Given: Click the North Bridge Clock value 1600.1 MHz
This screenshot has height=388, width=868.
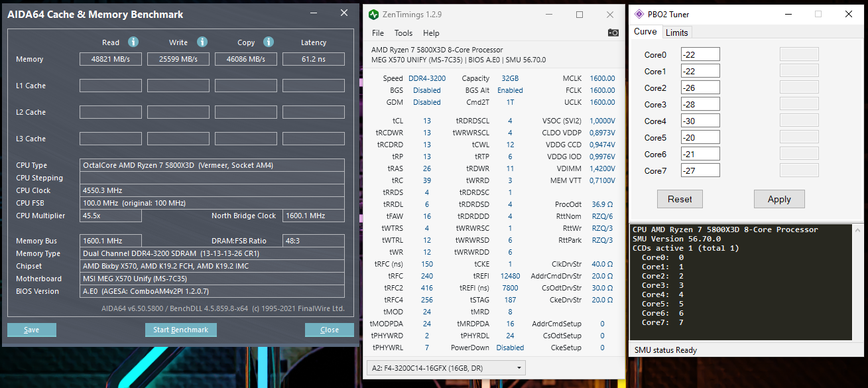Looking at the screenshot, I should [x=313, y=216].
